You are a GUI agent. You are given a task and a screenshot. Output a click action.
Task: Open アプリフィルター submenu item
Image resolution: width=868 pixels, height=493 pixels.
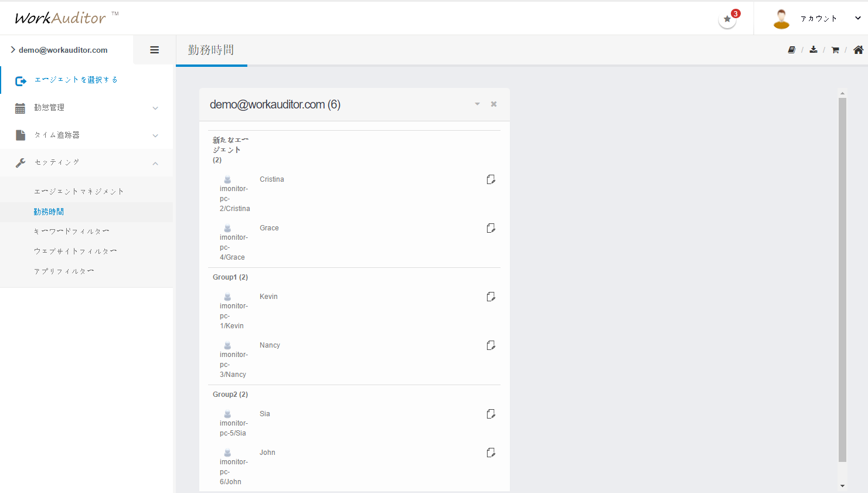[x=64, y=271]
